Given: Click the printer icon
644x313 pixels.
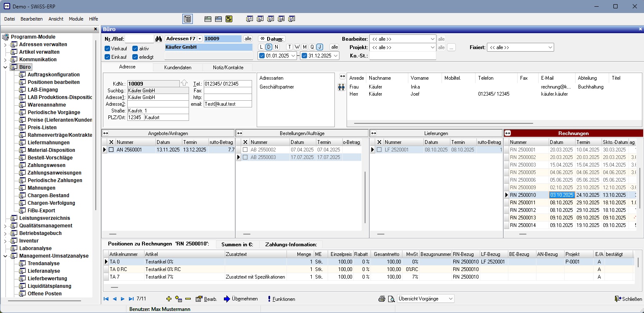Looking at the screenshot, I should 382,299.
